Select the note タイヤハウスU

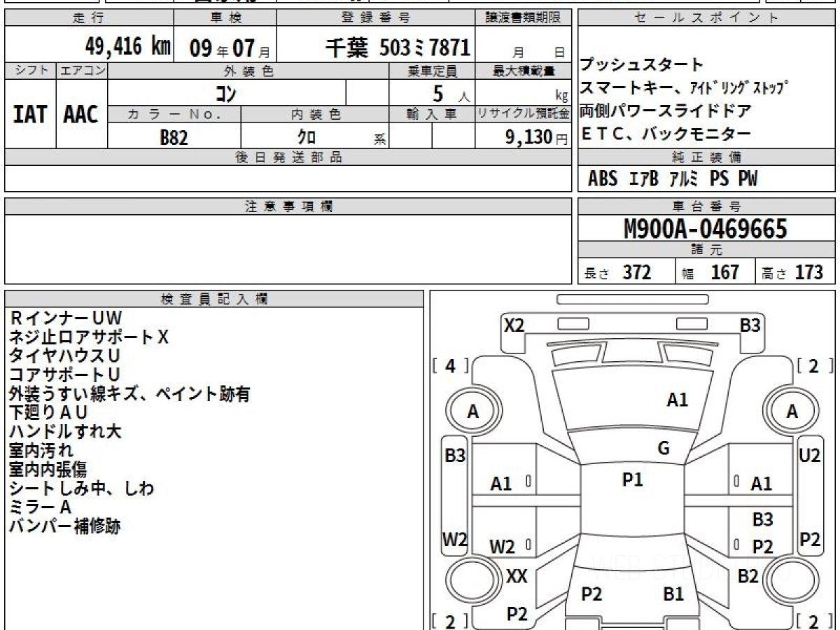64,356
